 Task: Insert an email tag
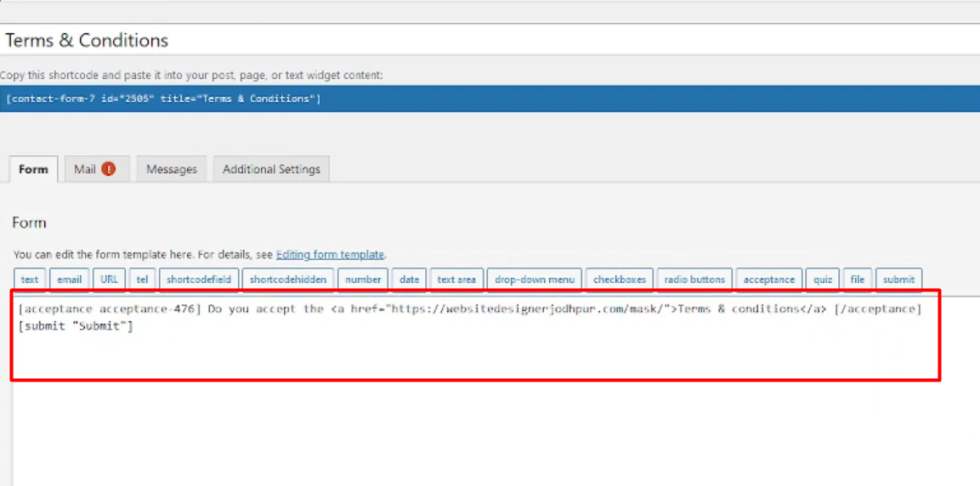click(x=69, y=279)
